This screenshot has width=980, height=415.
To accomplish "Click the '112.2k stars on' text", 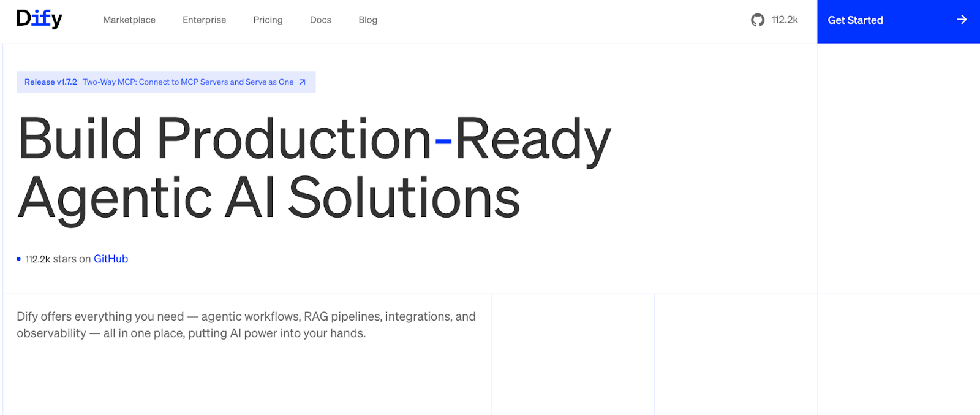I will pos(58,259).
